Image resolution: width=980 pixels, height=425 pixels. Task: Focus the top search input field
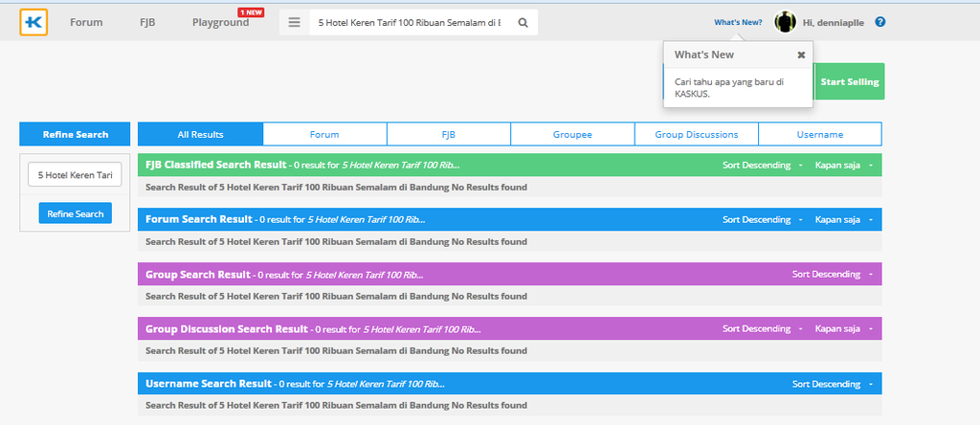[410, 23]
